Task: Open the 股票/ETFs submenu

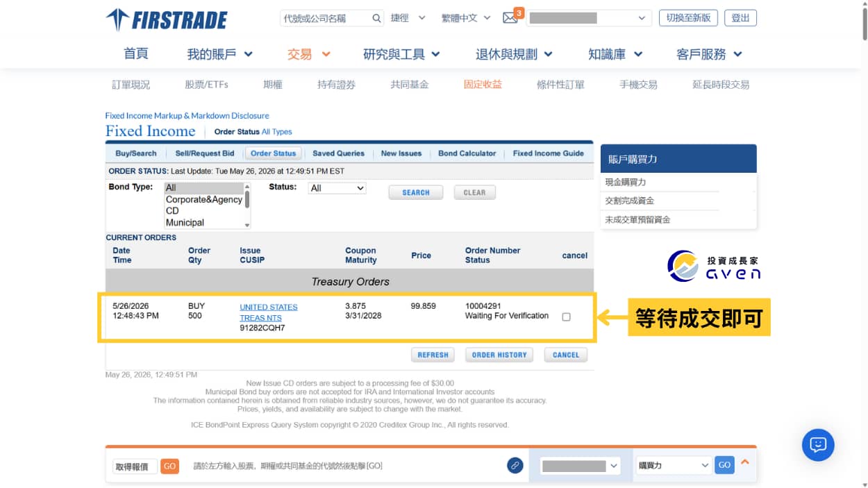Action: pos(206,85)
